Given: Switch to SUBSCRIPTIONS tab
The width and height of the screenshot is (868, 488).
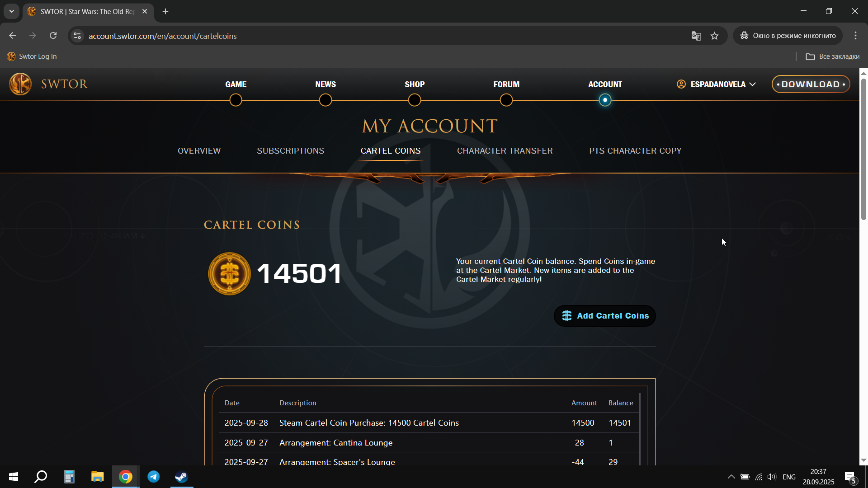Looking at the screenshot, I should click(291, 151).
